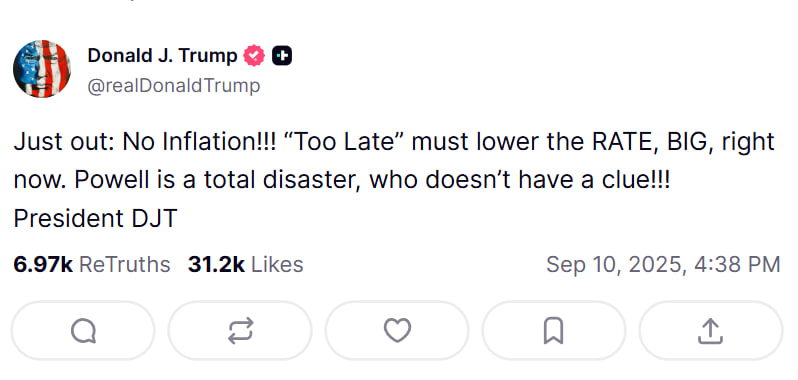
Task: View the ReTruths list label
Action: (125, 265)
